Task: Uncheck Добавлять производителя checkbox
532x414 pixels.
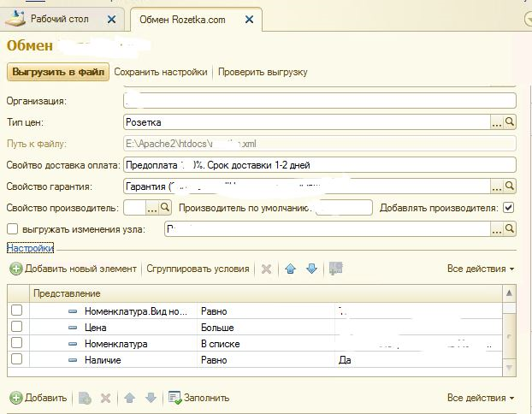Action: [x=509, y=207]
